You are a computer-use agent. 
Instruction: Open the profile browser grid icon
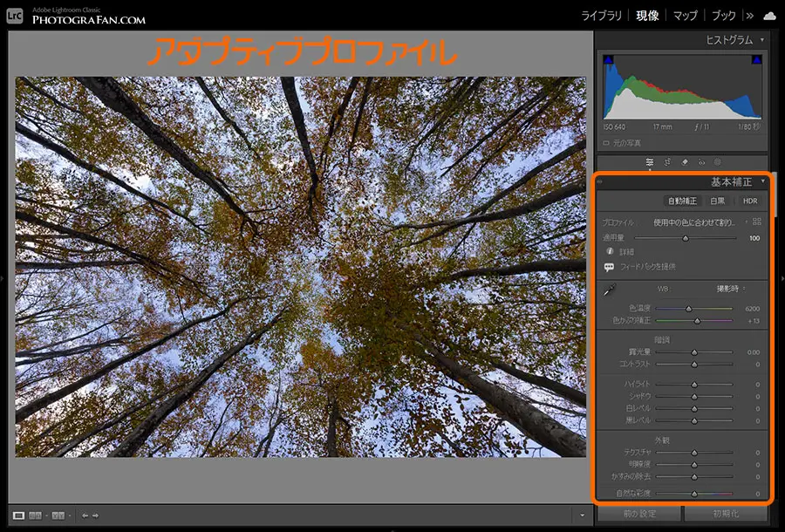(757, 222)
